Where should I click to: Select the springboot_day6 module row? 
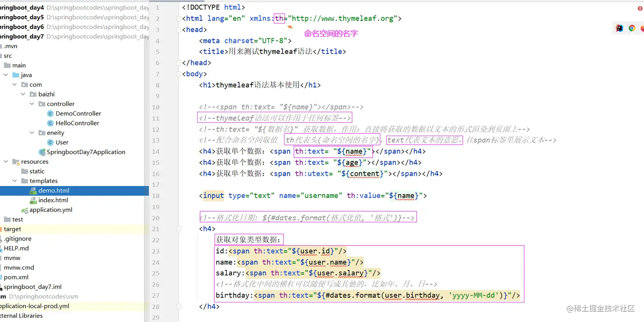(75, 27)
